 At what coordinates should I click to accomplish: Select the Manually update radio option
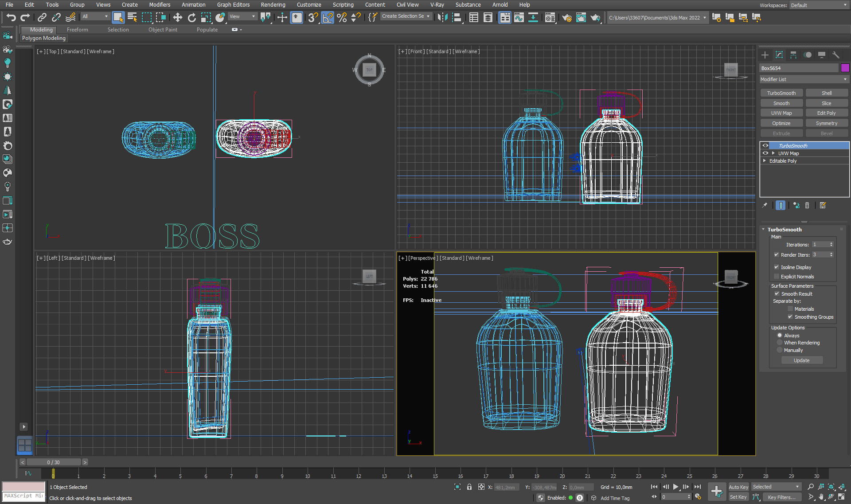pos(780,350)
